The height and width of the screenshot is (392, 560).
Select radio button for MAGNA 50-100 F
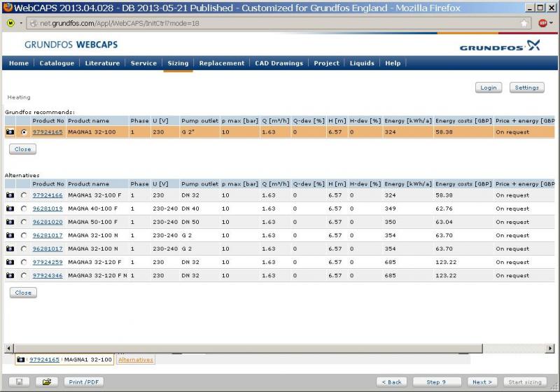(24, 222)
